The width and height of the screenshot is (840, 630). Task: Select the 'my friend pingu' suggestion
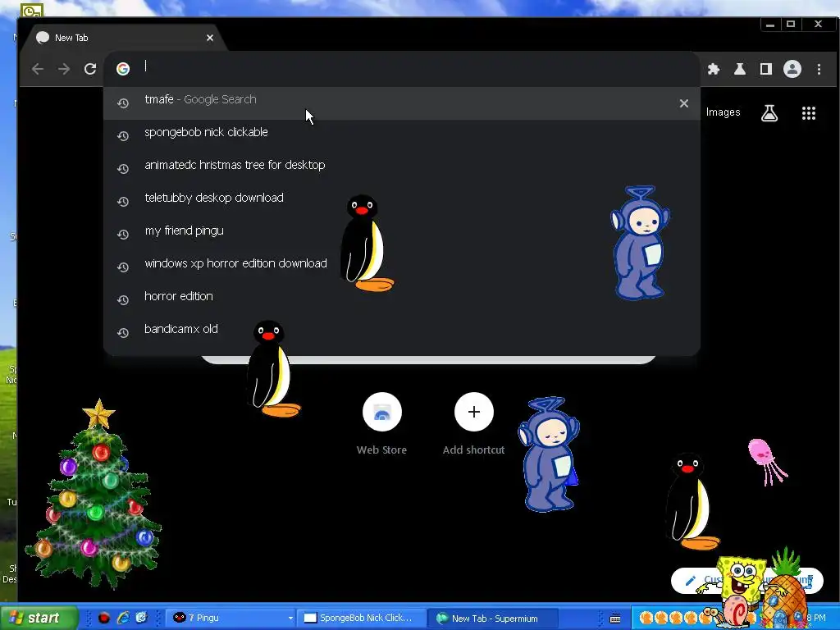pos(402,234)
